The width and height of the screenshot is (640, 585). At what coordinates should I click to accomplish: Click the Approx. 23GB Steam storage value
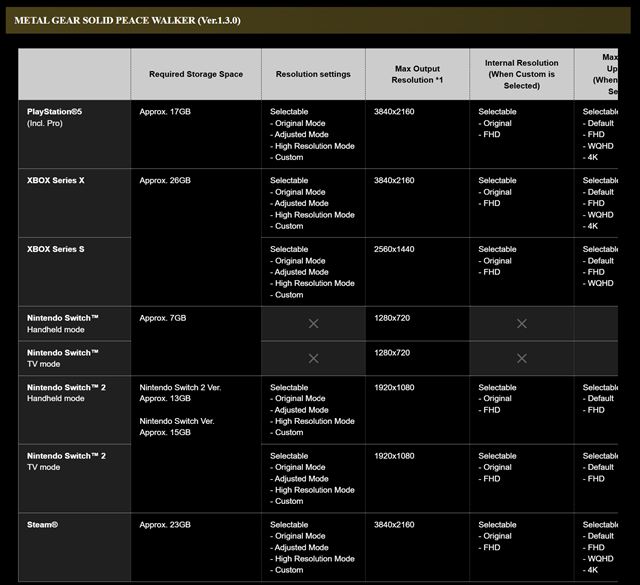[165, 525]
